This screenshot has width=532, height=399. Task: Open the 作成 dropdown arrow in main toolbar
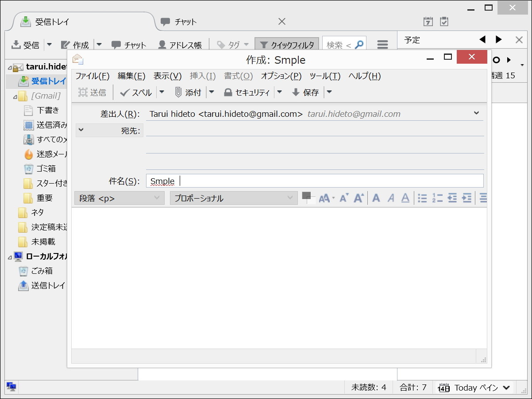99,45
